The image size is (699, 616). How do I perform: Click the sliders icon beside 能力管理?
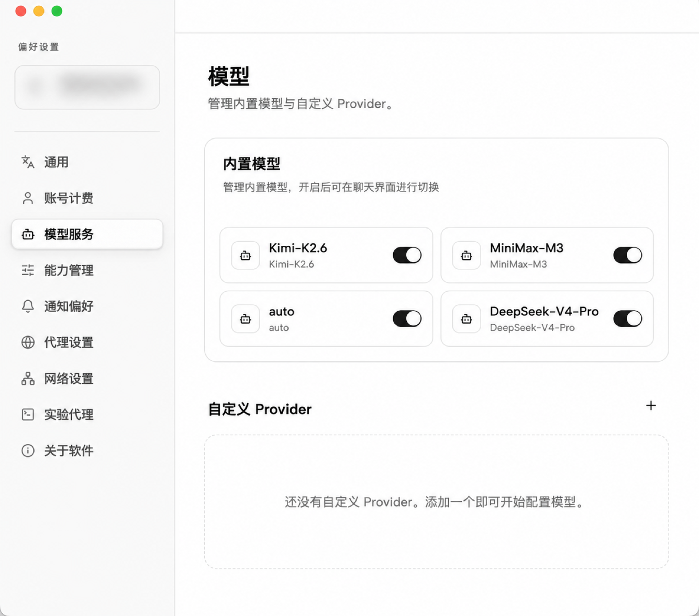[28, 270]
